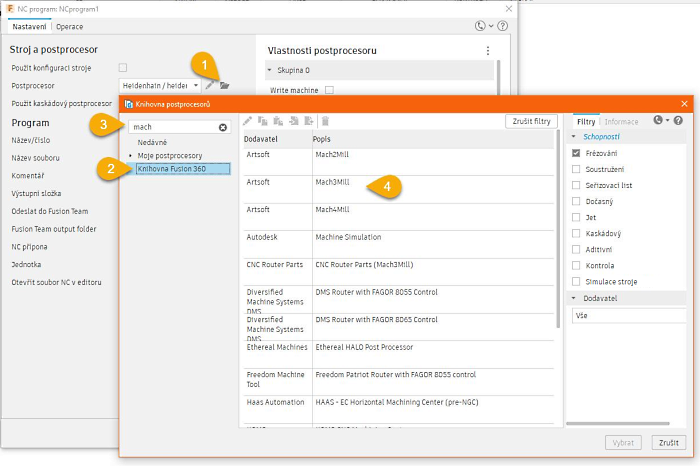The width and height of the screenshot is (700, 466).
Task: Collapse the Skupina 0 group
Action: (x=269, y=70)
